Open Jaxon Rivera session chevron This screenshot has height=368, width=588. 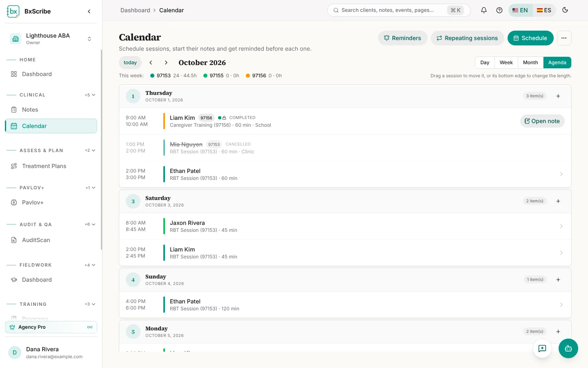pyautogui.click(x=561, y=226)
